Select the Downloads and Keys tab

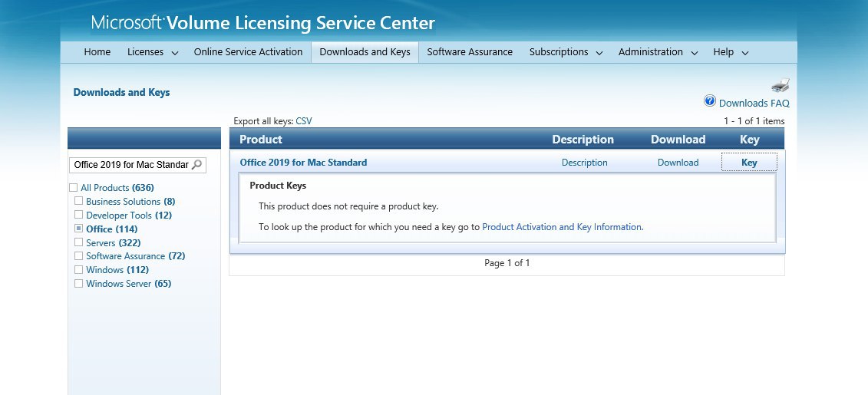coord(365,52)
